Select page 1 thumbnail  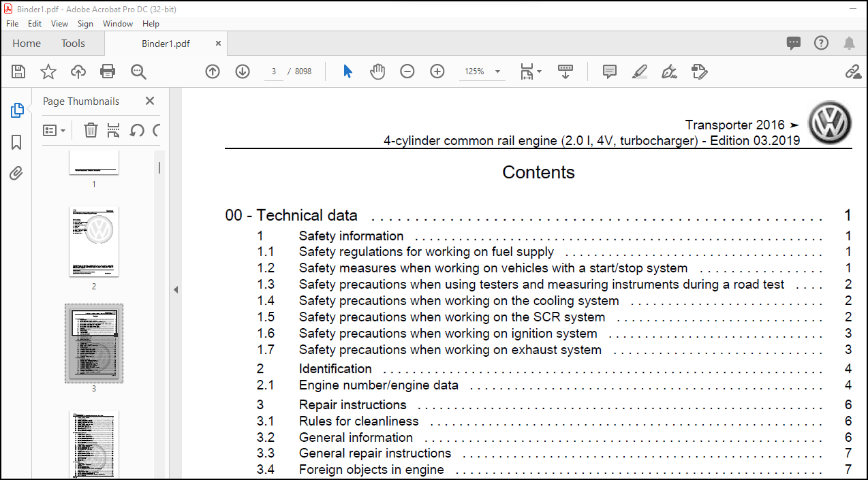[94, 163]
